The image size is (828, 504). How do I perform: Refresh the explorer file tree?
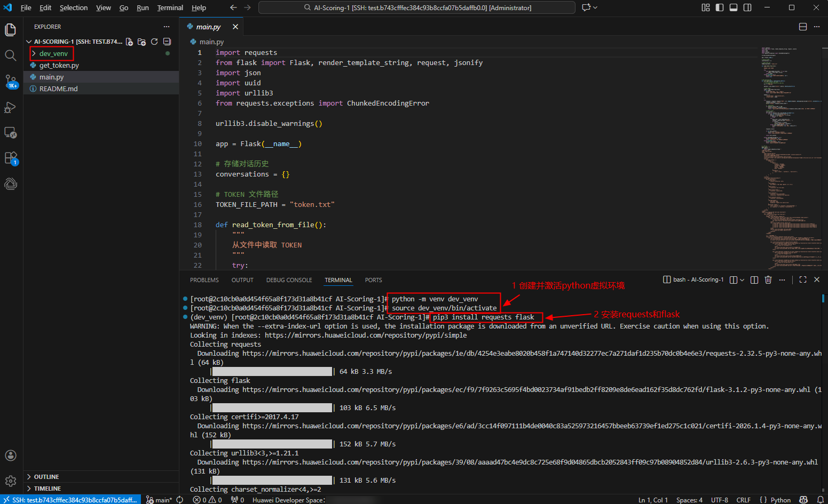click(154, 42)
